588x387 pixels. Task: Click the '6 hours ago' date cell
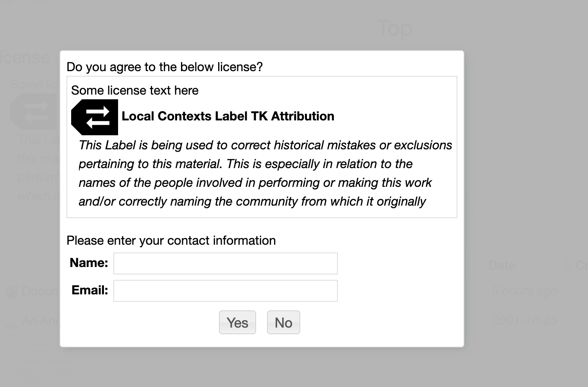(524, 291)
